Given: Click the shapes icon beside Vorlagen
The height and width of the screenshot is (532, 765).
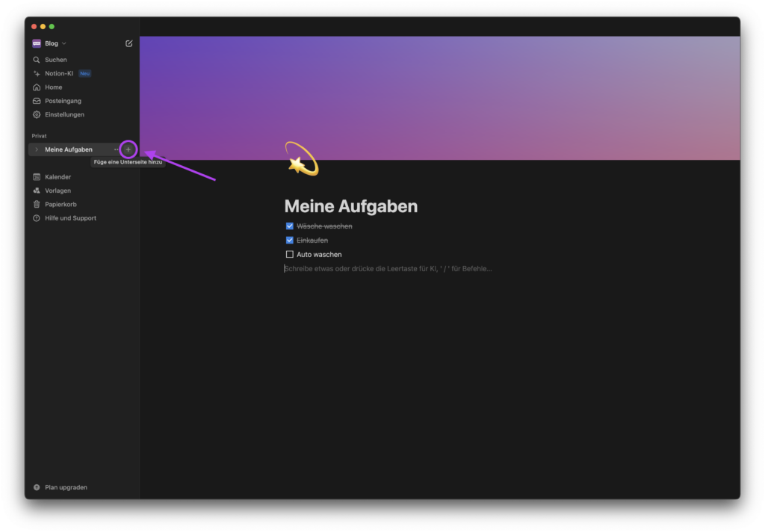Looking at the screenshot, I should pos(37,191).
